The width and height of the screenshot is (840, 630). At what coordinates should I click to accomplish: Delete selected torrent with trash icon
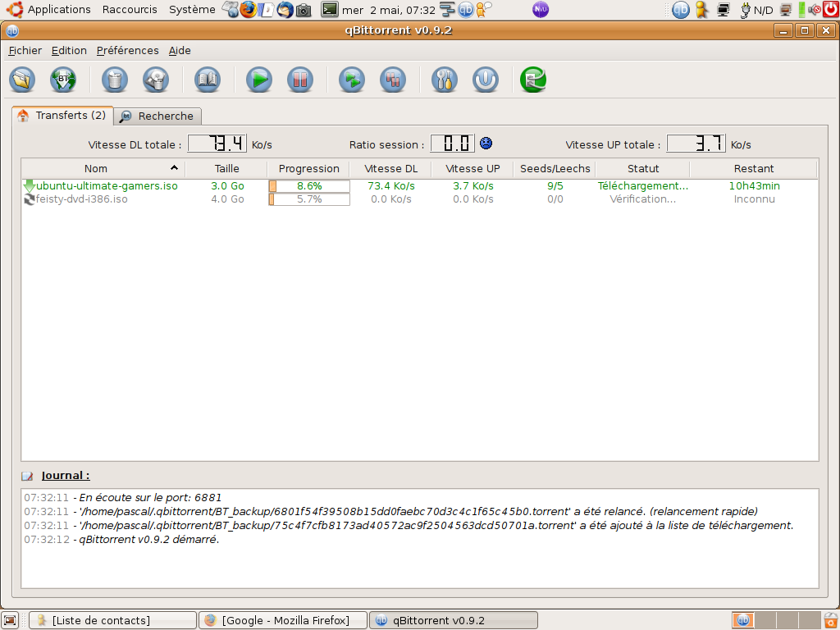pos(115,80)
